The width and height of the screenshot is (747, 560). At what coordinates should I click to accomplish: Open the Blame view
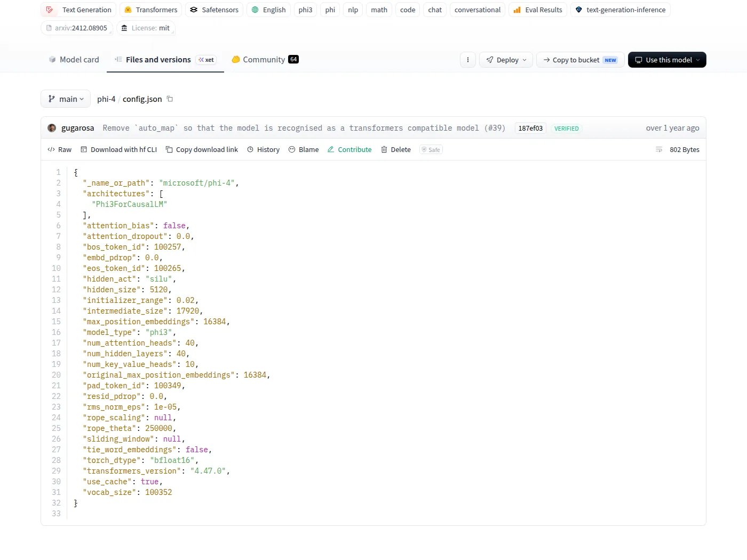pos(304,149)
